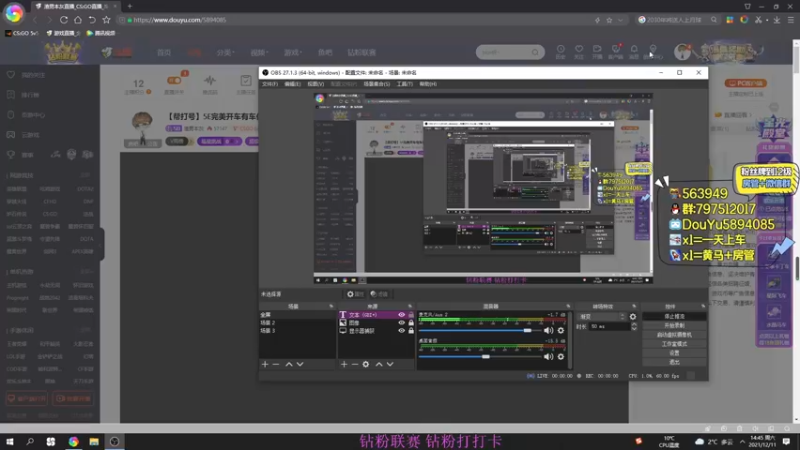
Task: Open OBS Edit menu
Action: point(292,84)
